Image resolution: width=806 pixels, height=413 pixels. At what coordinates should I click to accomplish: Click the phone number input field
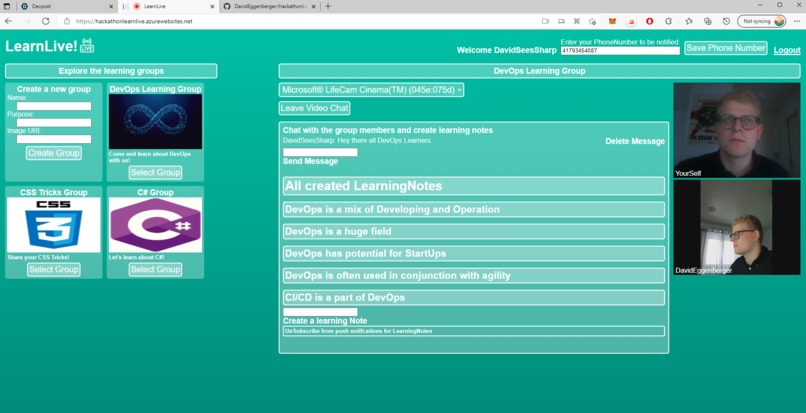click(x=620, y=51)
